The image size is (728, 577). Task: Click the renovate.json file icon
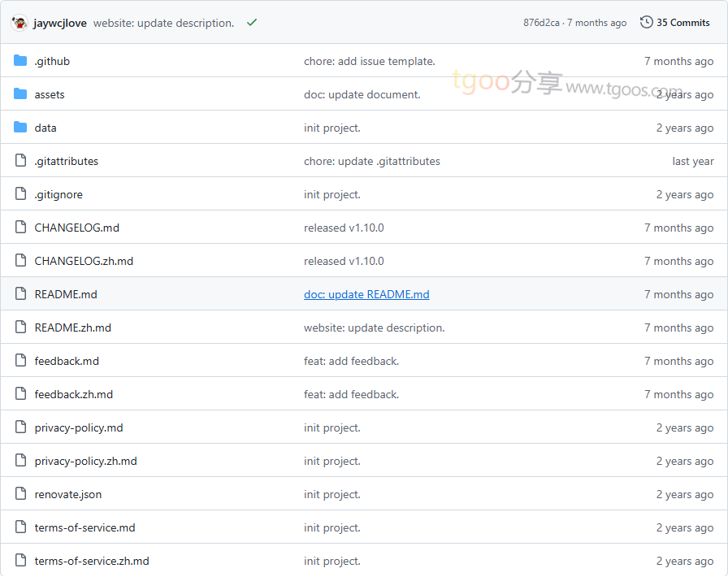click(20, 494)
